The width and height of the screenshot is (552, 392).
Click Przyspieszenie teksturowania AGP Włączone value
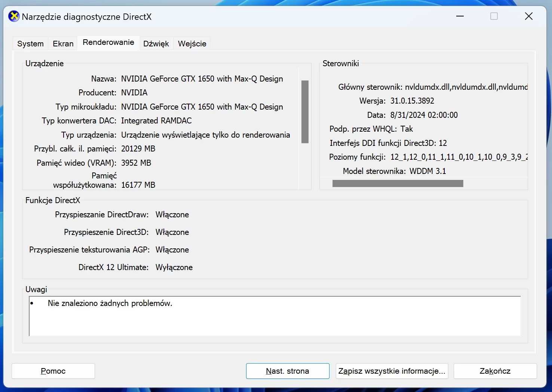pos(172,250)
